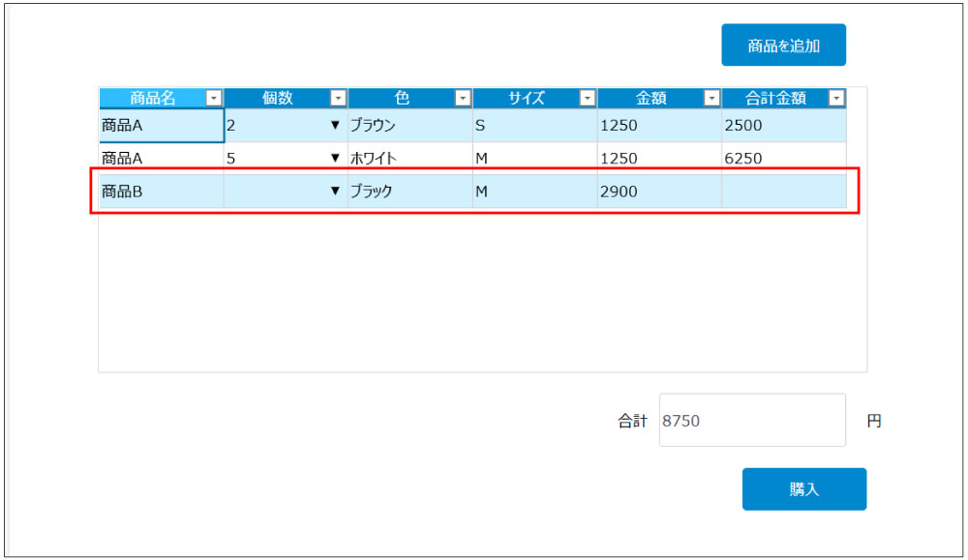Click the 合計 total input field
The image size is (968, 560).
752,421
